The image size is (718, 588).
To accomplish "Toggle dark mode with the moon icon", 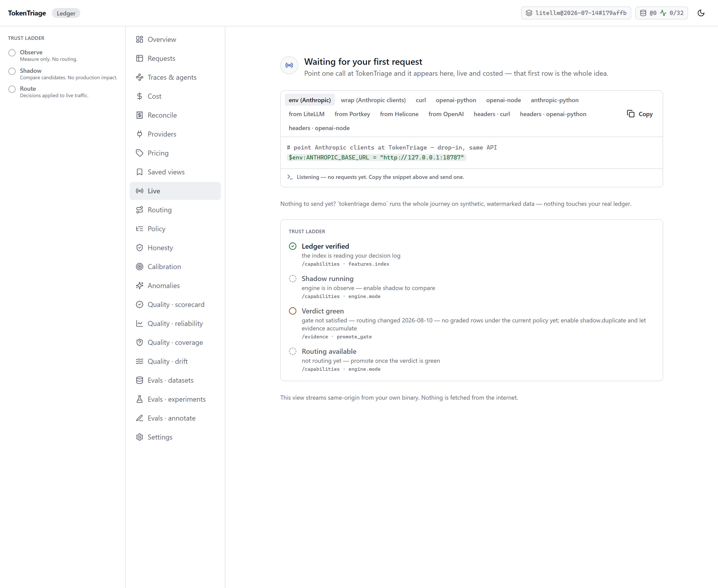I will coord(701,13).
